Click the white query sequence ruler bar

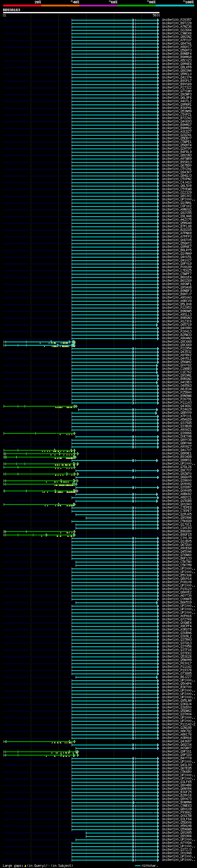pos(81,12)
